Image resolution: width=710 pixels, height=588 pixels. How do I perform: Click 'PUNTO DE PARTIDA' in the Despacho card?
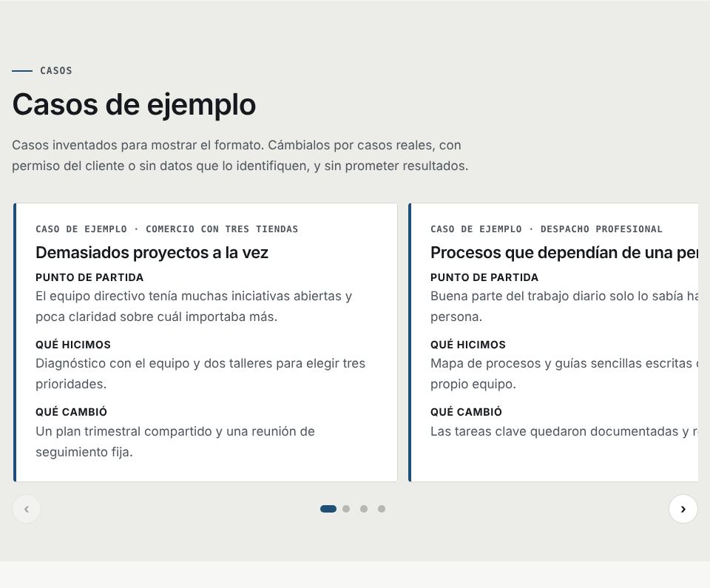pyautogui.click(x=484, y=277)
